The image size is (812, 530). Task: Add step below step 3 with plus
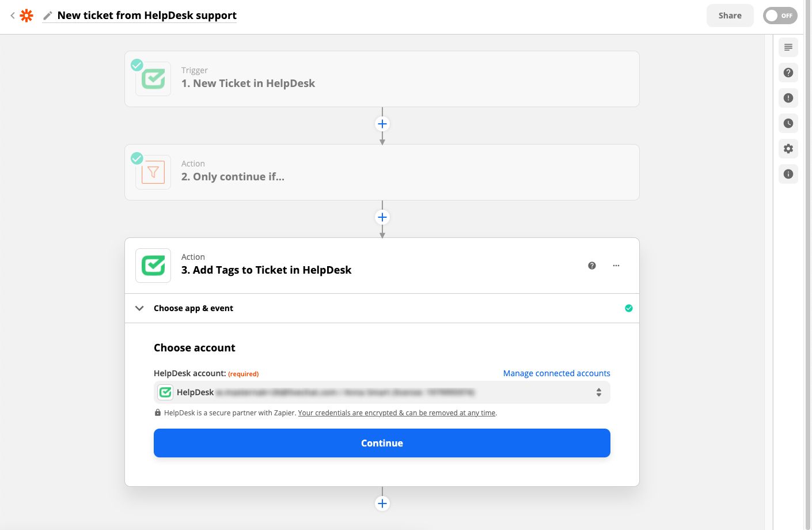pyautogui.click(x=382, y=503)
